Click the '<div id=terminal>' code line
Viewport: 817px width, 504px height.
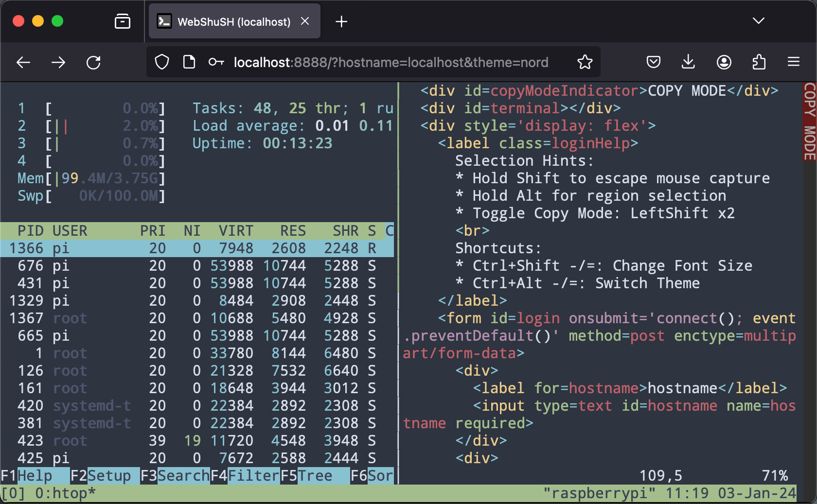pyautogui.click(x=520, y=108)
